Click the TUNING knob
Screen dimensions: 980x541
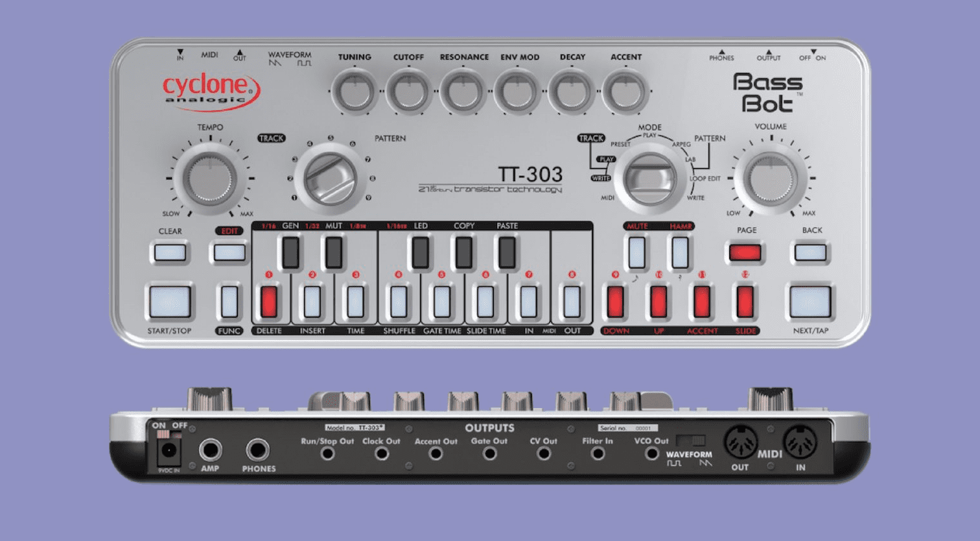coord(355,91)
